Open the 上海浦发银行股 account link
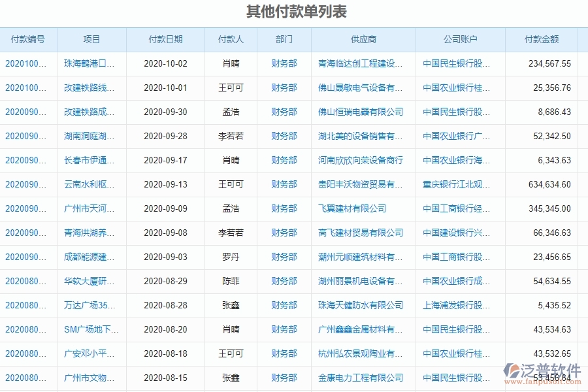The image size is (588, 392). [456, 305]
